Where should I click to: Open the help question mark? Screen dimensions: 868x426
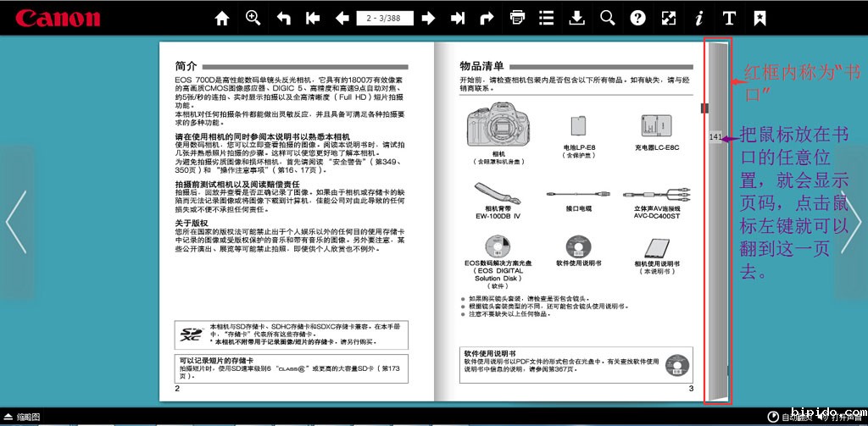tap(637, 18)
